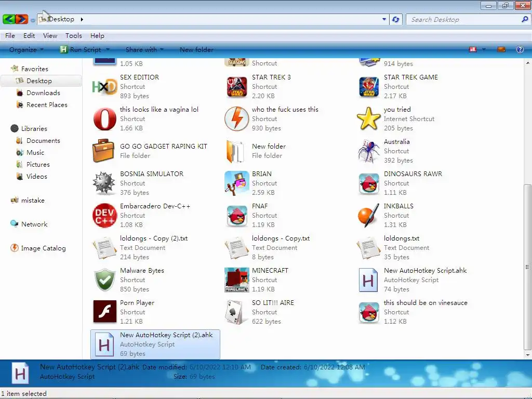Select the 'loldongs - Copy.txt' document icon
Image resolution: width=532 pixels, height=399 pixels.
(236, 248)
